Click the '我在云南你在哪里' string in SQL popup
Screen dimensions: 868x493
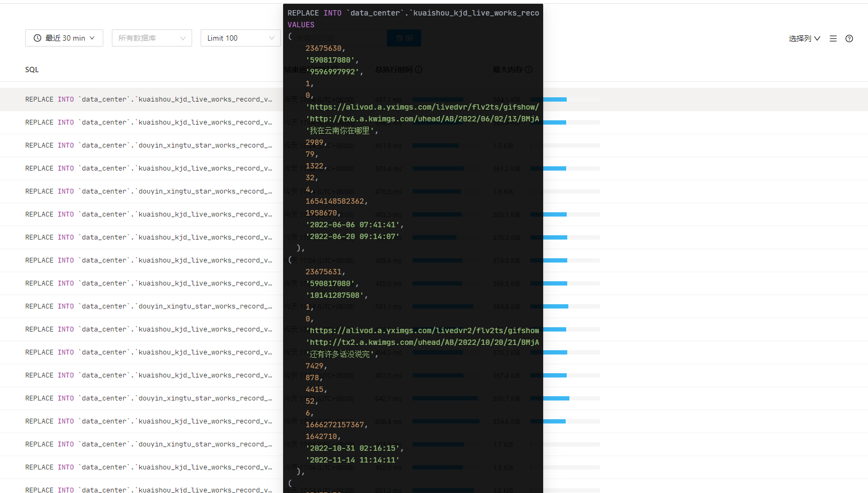341,130
